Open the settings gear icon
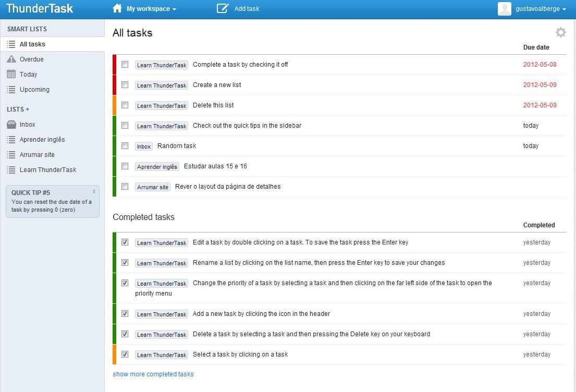The width and height of the screenshot is (576, 392). tap(560, 32)
